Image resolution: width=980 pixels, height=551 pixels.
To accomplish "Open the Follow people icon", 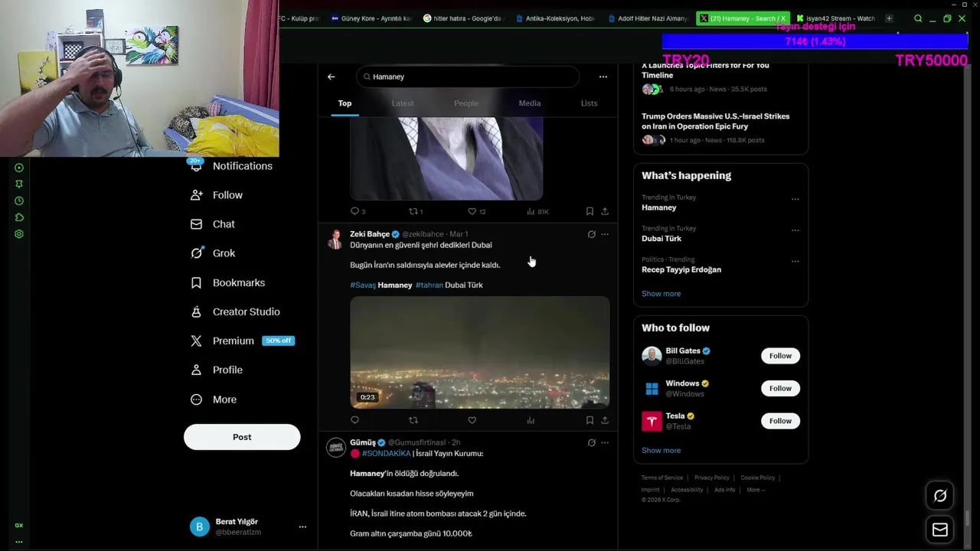I will pyautogui.click(x=196, y=195).
